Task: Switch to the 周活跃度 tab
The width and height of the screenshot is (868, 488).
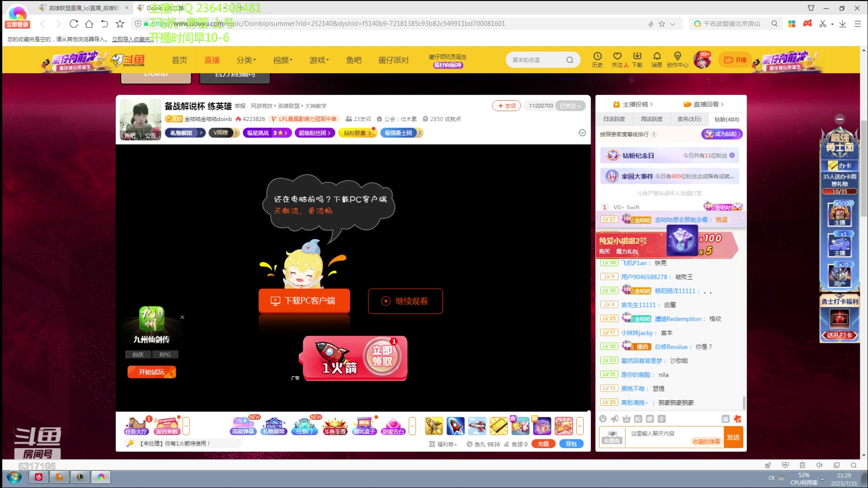Action: pyautogui.click(x=651, y=119)
